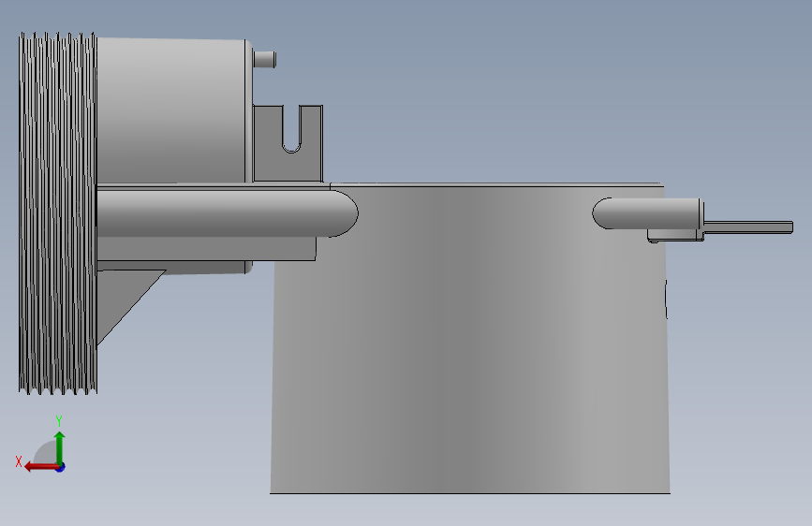Click the red X axis arrow of triad
The image size is (812, 526).
pyautogui.click(x=40, y=467)
